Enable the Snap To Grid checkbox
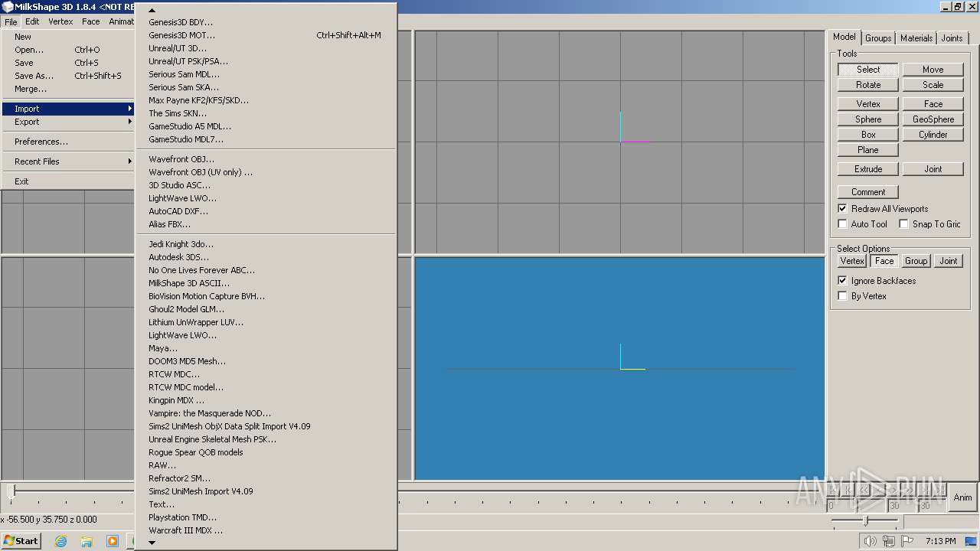This screenshot has height=551, width=980. (903, 223)
